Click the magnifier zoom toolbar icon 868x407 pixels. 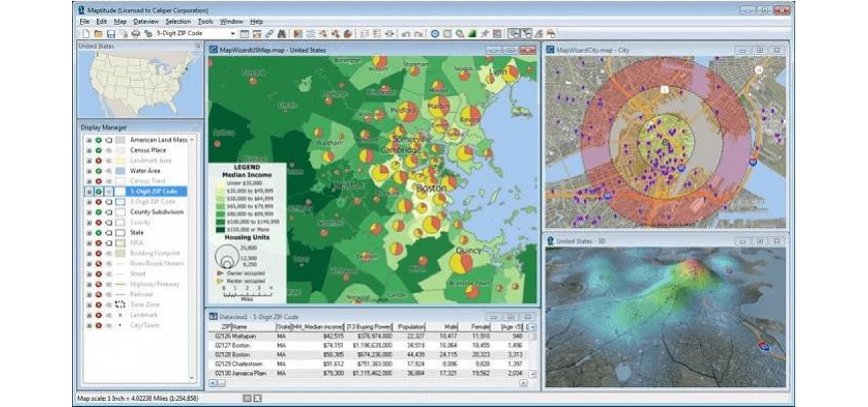coord(460,33)
